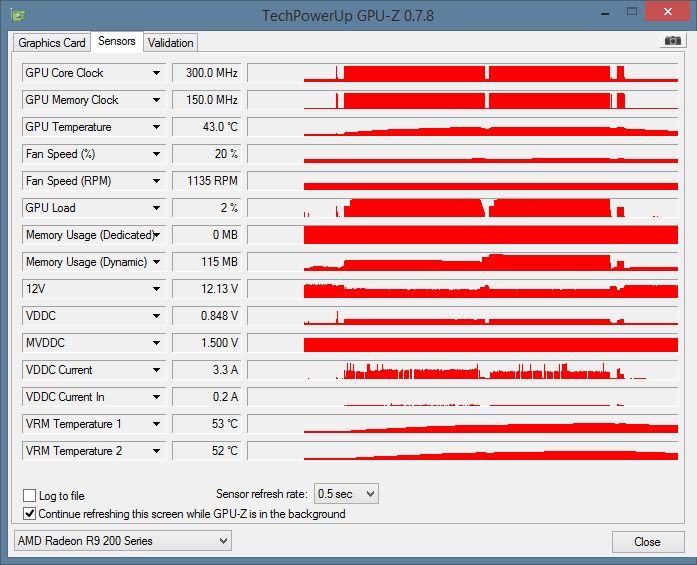The height and width of the screenshot is (565, 697).
Task: Click the VDDC Current history graph
Action: click(x=463, y=370)
